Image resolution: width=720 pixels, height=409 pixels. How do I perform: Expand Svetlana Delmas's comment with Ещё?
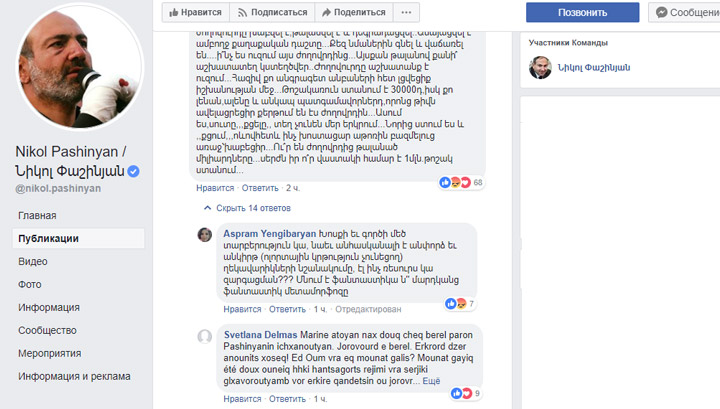[431, 380]
